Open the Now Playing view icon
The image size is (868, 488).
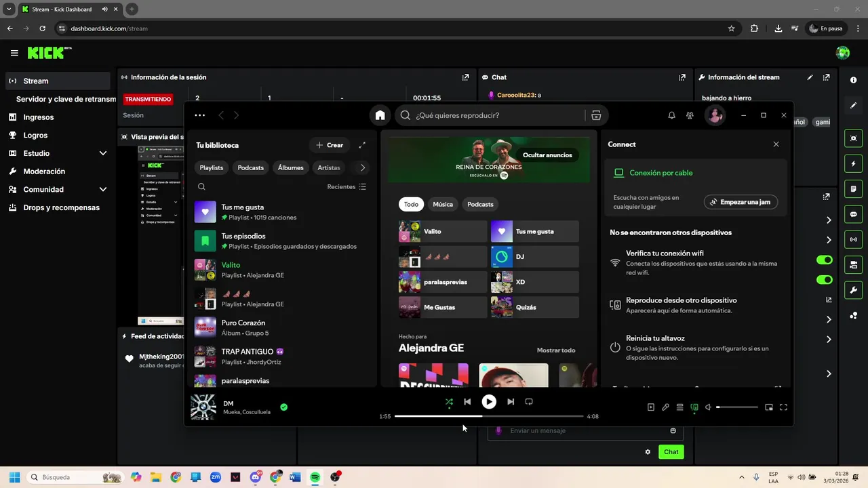651,407
